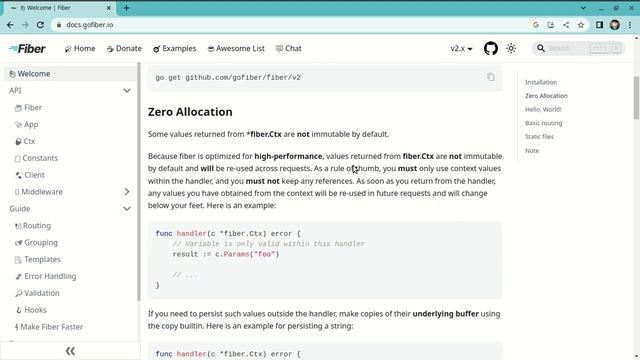This screenshot has height=360, width=640.
Task: Open Make Fiber Faster in sidebar
Action: tap(49, 327)
